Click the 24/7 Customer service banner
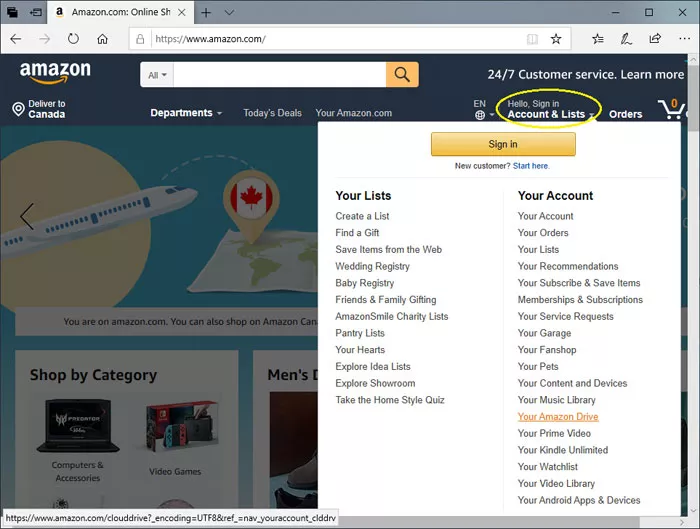This screenshot has height=529, width=700. (585, 75)
